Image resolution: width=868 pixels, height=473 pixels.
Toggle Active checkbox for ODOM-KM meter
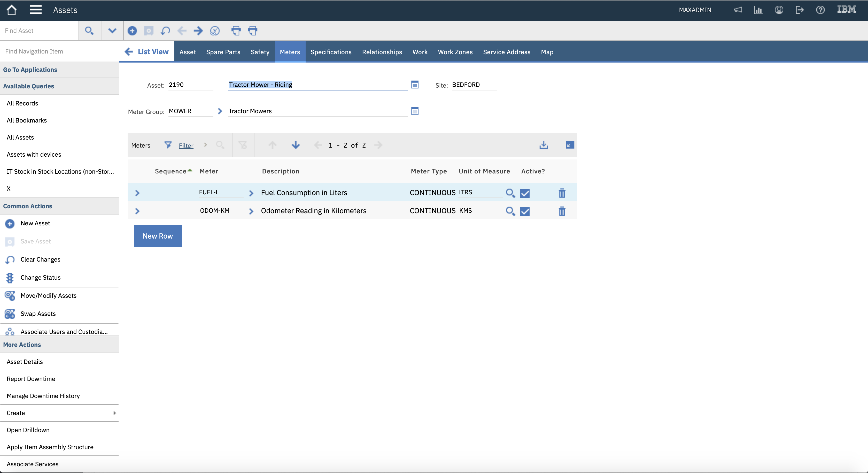click(x=525, y=211)
